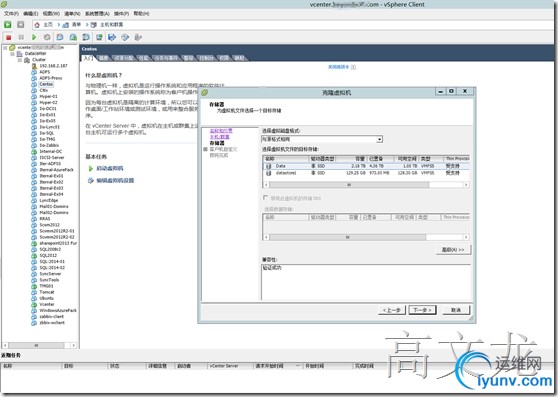
Task: Click the play icon beside power-on task
Action: (x=90, y=168)
